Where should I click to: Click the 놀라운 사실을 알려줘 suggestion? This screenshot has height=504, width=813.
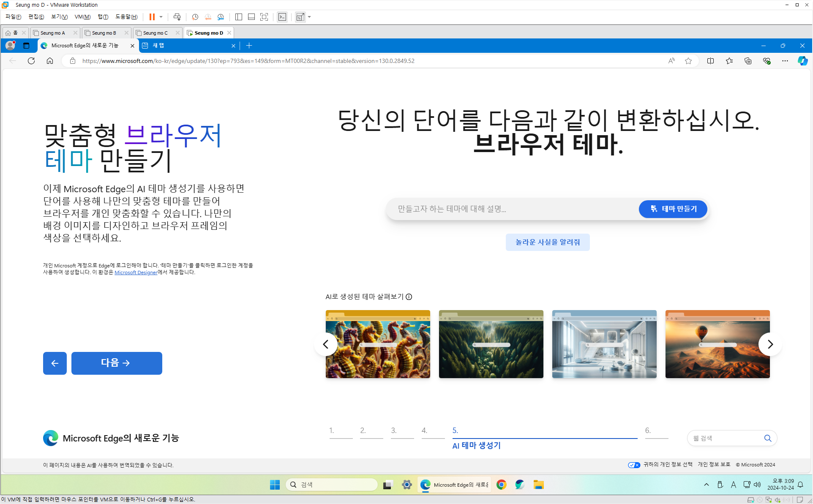tap(548, 242)
